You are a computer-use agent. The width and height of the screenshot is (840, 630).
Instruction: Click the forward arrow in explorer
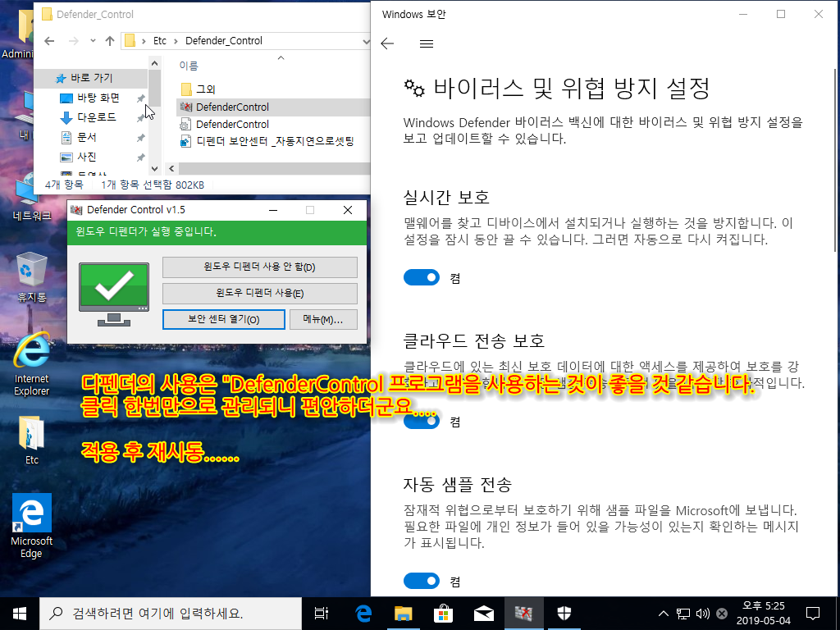click(73, 41)
